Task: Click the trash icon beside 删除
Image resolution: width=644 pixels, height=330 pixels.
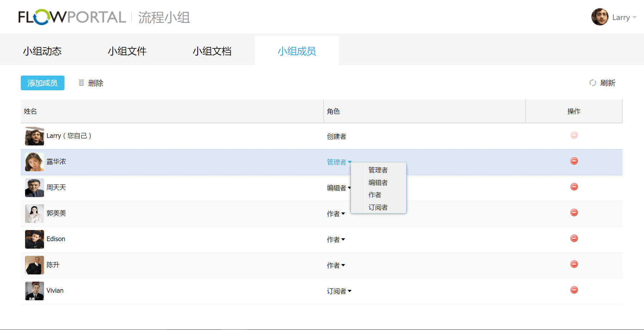Action: 81,83
